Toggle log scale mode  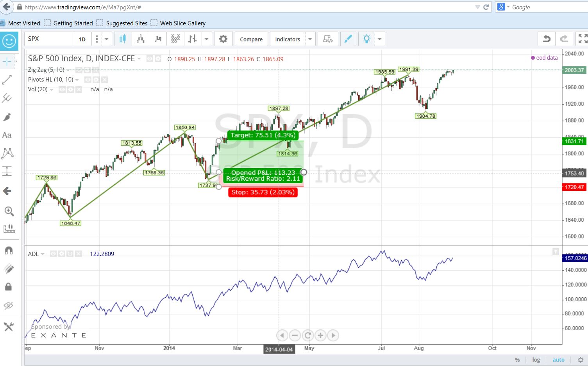tap(536, 360)
